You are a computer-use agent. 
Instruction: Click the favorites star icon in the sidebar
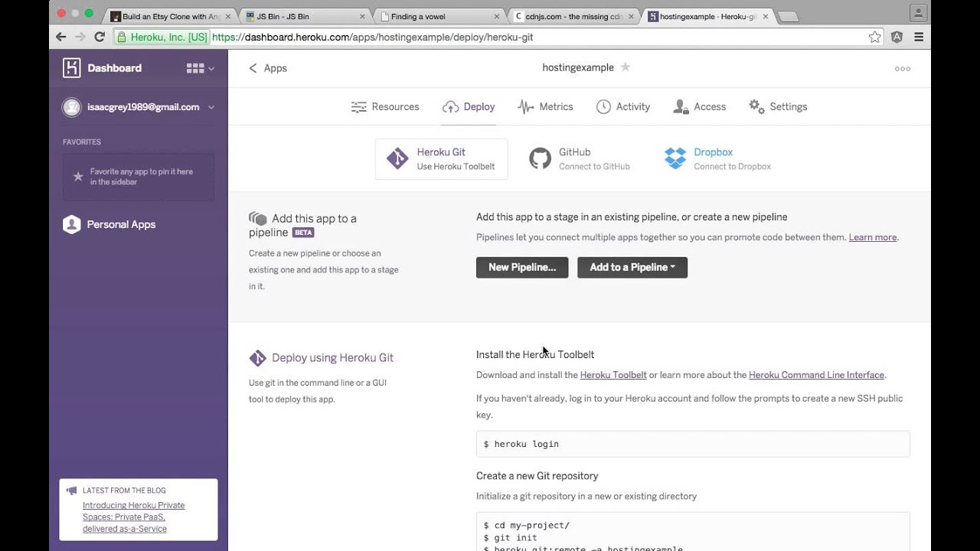(77, 177)
